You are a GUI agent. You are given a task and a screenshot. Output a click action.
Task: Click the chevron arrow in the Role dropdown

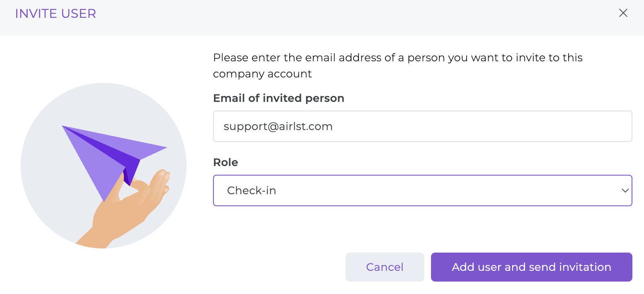625,190
